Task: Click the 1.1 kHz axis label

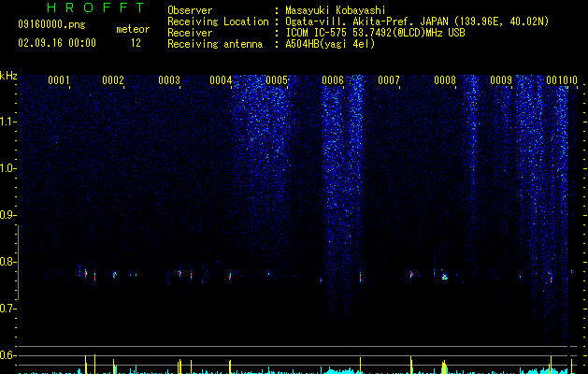Action: pos(7,122)
